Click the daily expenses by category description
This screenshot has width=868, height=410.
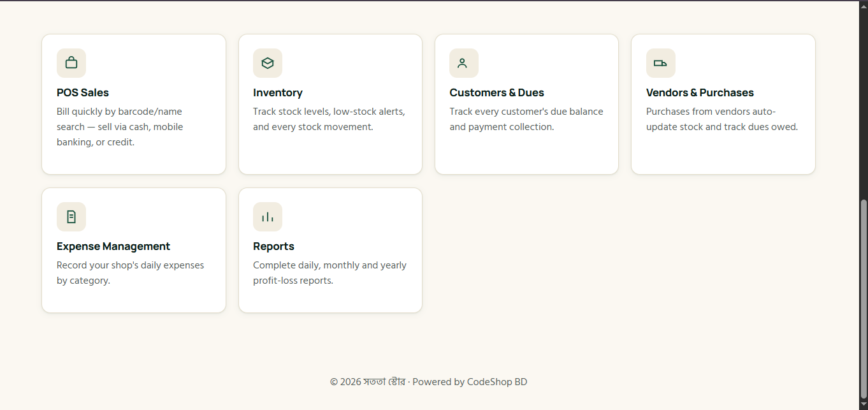pyautogui.click(x=130, y=273)
